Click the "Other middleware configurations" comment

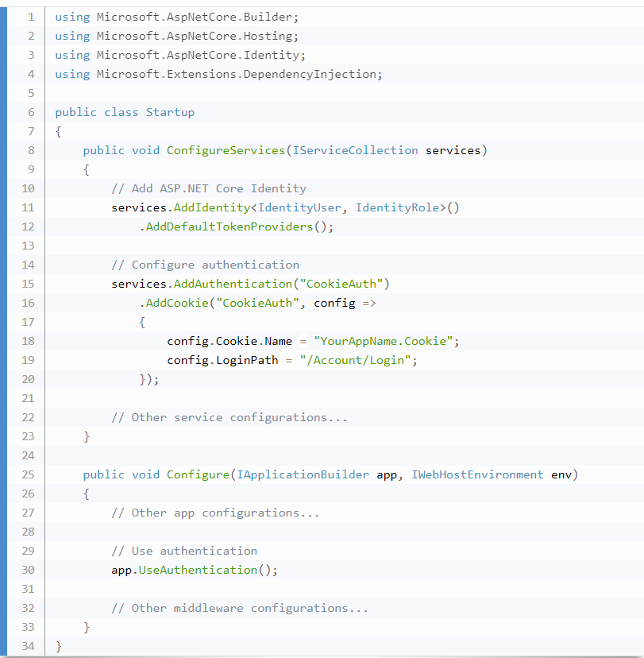pyautogui.click(x=239, y=608)
